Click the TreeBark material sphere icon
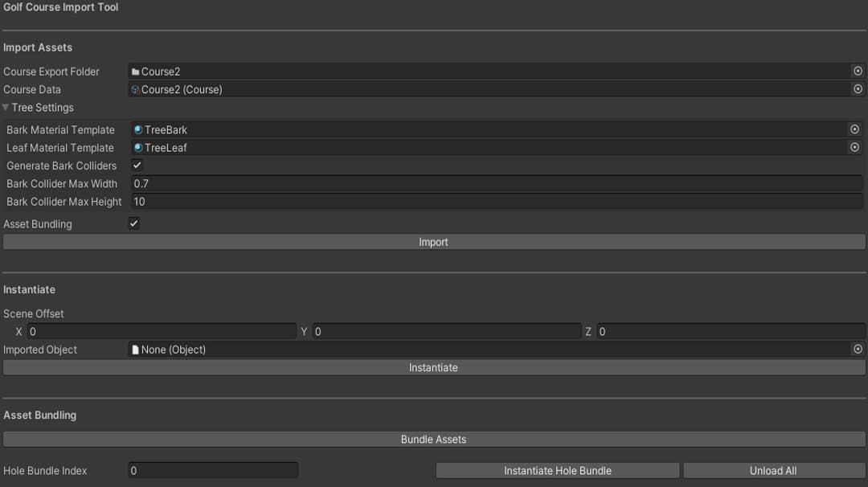This screenshot has width=868, height=487. (138, 129)
